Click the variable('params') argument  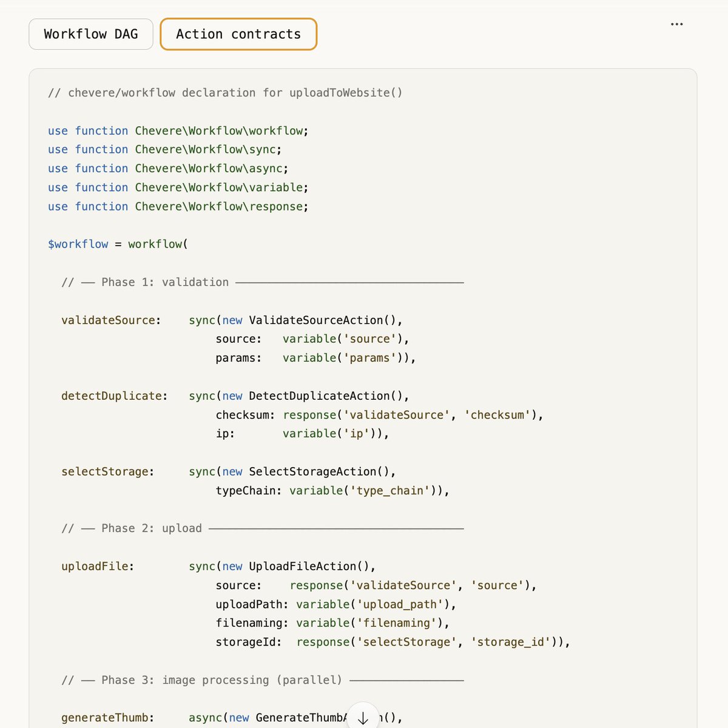coord(346,358)
